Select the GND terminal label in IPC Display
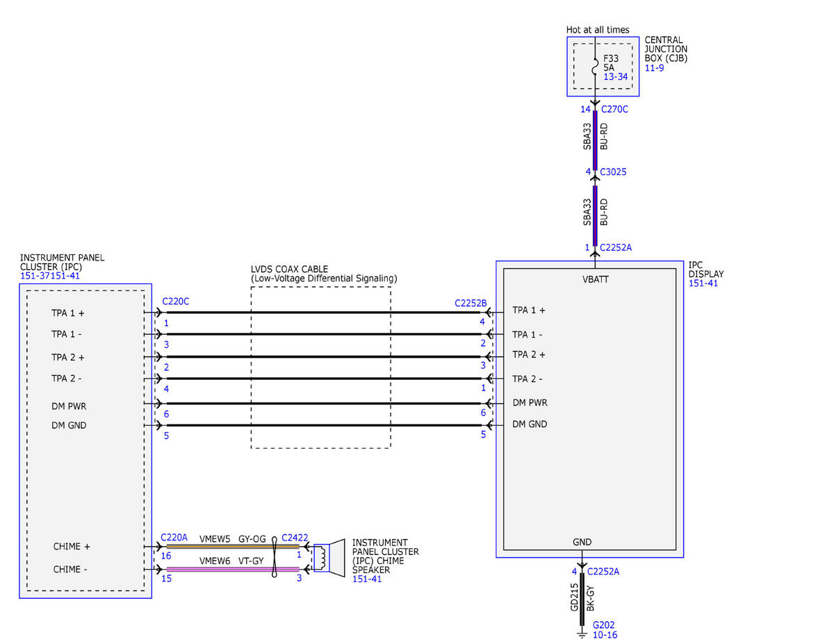 pos(582,542)
